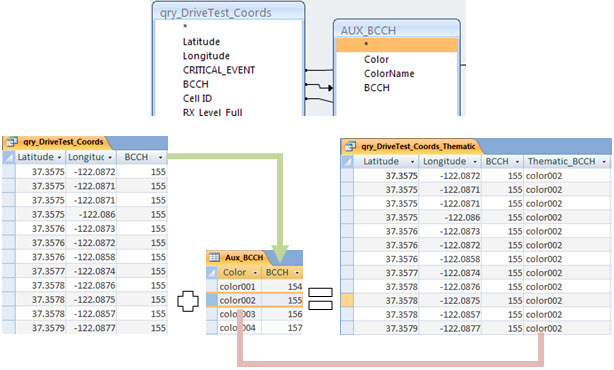Select color002 cell in Aux_BCCH
Image resolution: width=614 pixels, height=370 pixels.
(x=239, y=300)
